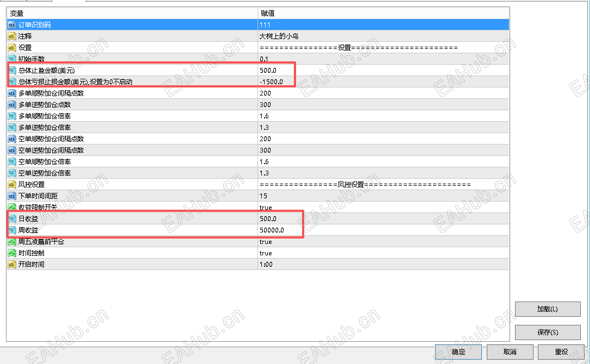Click the string icon beside 设置 row

click(11, 48)
